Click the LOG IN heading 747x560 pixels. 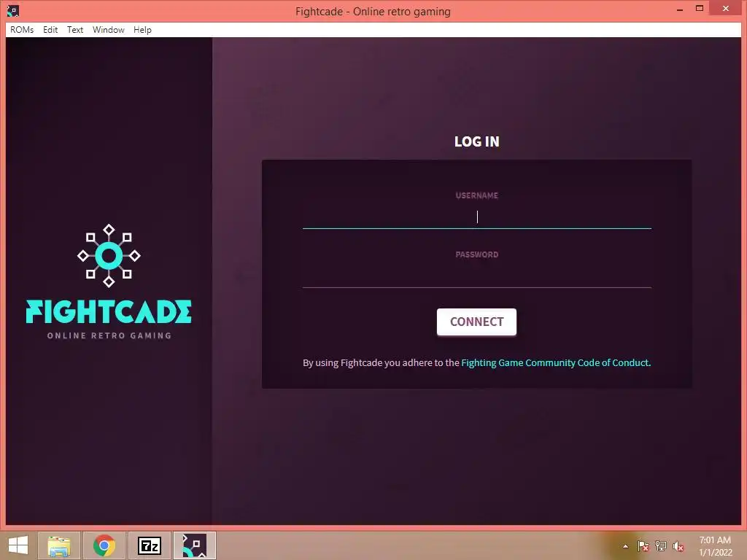(x=476, y=141)
